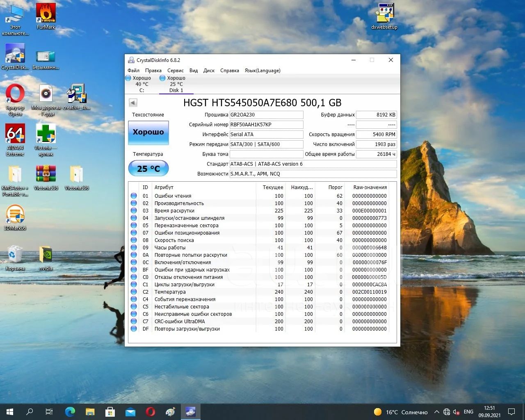Screen dimensions: 525x420
Task: Open the CrystalDiskInfo desktop shortcut
Action: point(15,56)
